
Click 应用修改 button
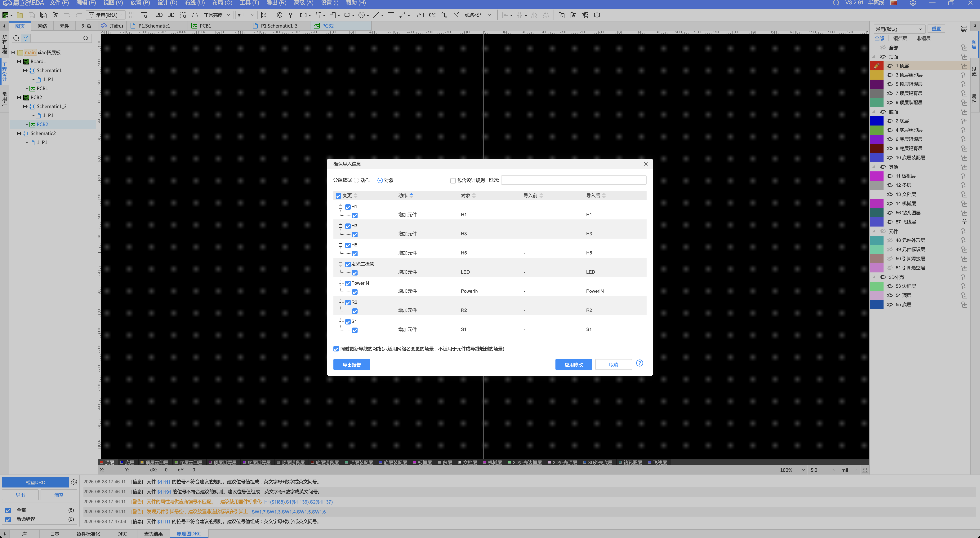573,365
